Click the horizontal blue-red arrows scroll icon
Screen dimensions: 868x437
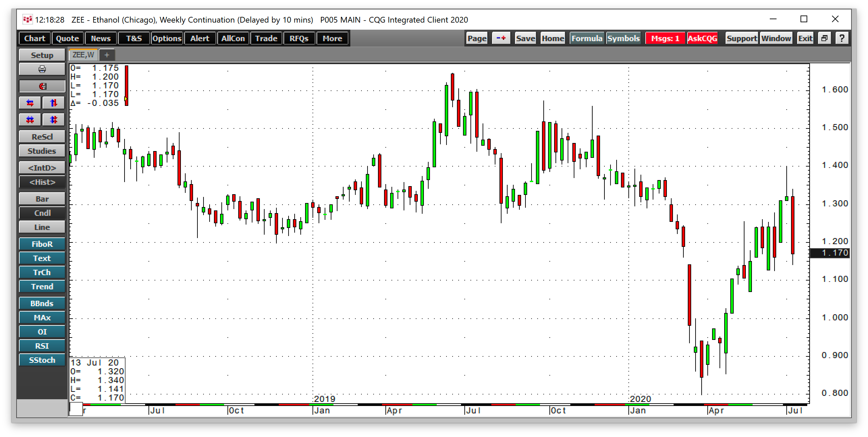[30, 103]
